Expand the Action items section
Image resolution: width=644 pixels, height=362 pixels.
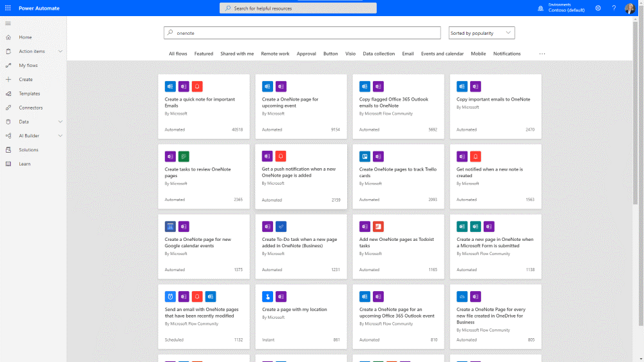[61, 52]
